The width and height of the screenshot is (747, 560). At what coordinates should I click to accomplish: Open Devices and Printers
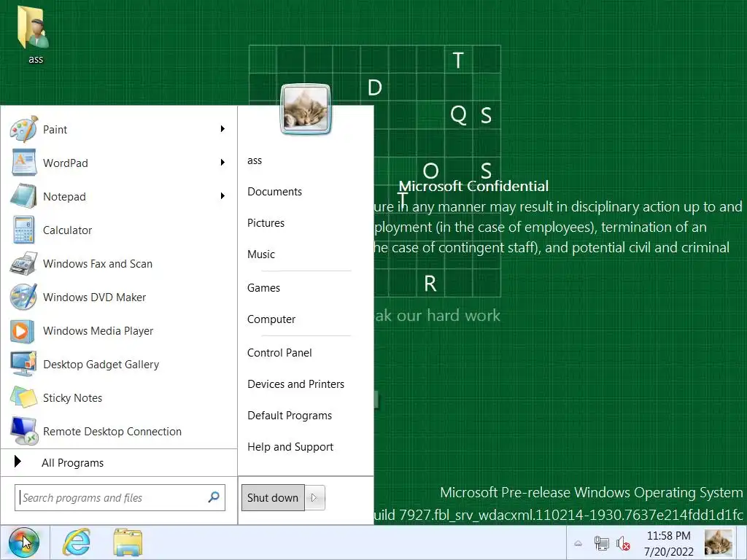(295, 384)
